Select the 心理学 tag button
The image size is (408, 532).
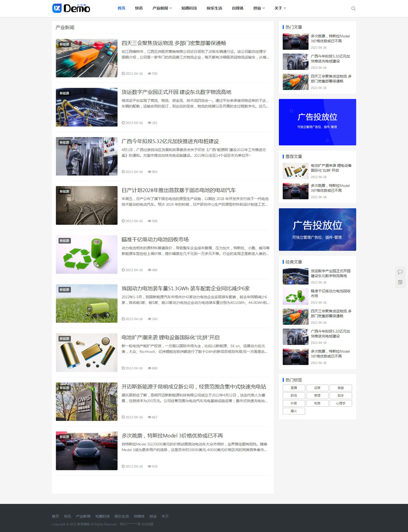click(x=340, y=403)
